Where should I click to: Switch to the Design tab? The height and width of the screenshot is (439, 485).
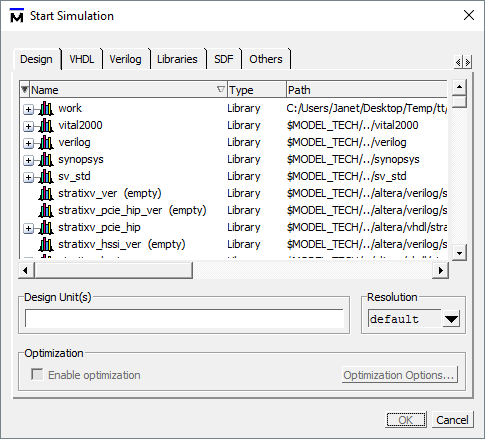36,59
